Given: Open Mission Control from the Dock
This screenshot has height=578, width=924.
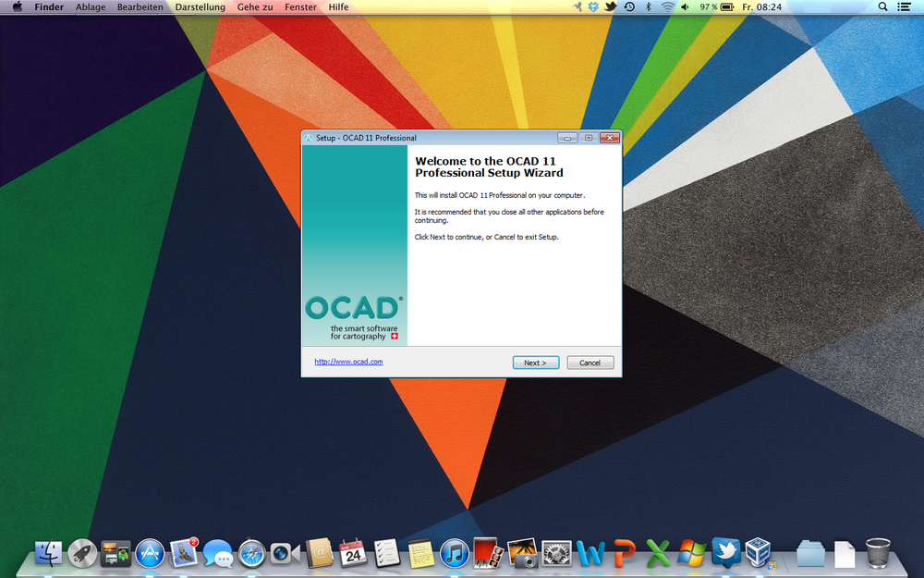Looking at the screenshot, I should (x=115, y=553).
